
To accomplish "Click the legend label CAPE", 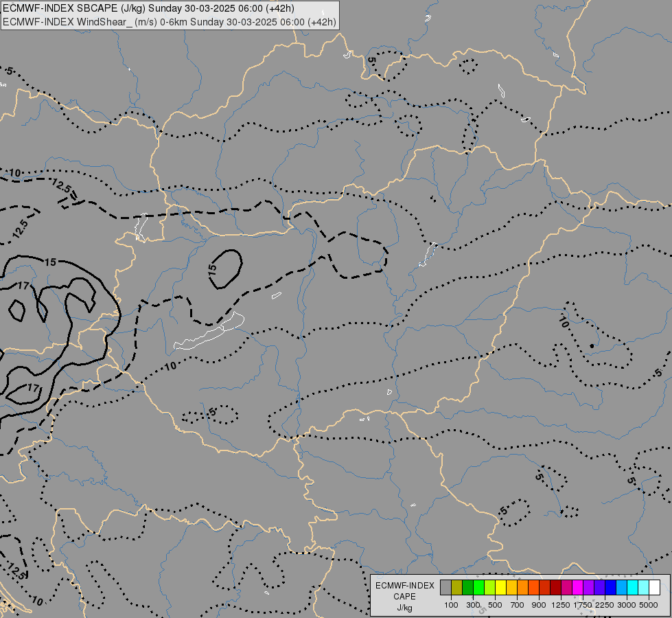I will click(x=404, y=597).
